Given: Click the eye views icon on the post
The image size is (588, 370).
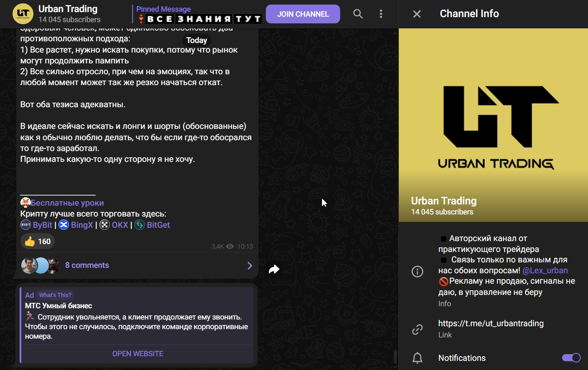Looking at the screenshot, I should click(x=230, y=247).
